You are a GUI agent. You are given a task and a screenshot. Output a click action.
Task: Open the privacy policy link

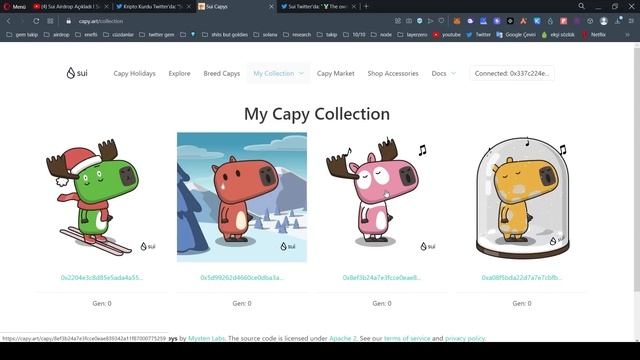tap(465, 338)
